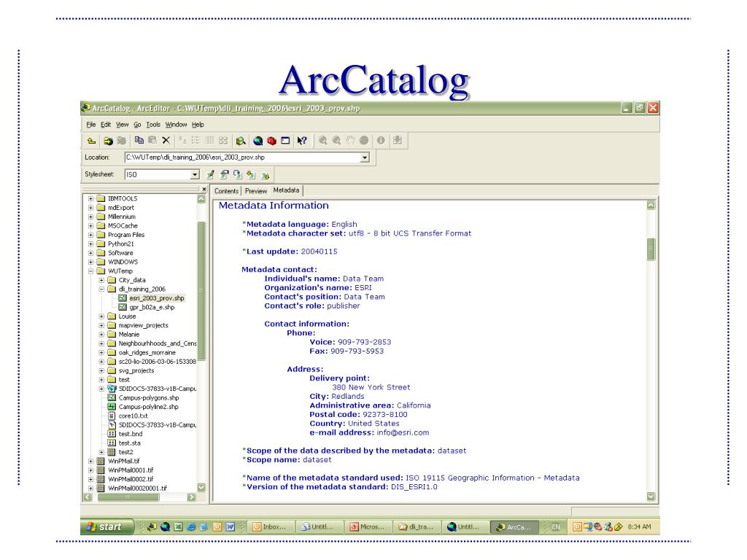Viewport: 747px width, 560px height.
Task: Click the What's This help pointer icon
Action: point(302,141)
